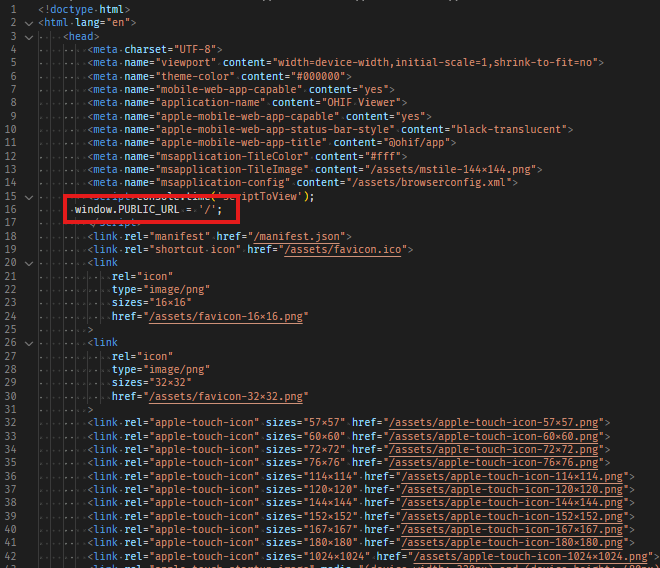Click the width=device-width viewport content string
660x568 pixels.
coord(435,62)
